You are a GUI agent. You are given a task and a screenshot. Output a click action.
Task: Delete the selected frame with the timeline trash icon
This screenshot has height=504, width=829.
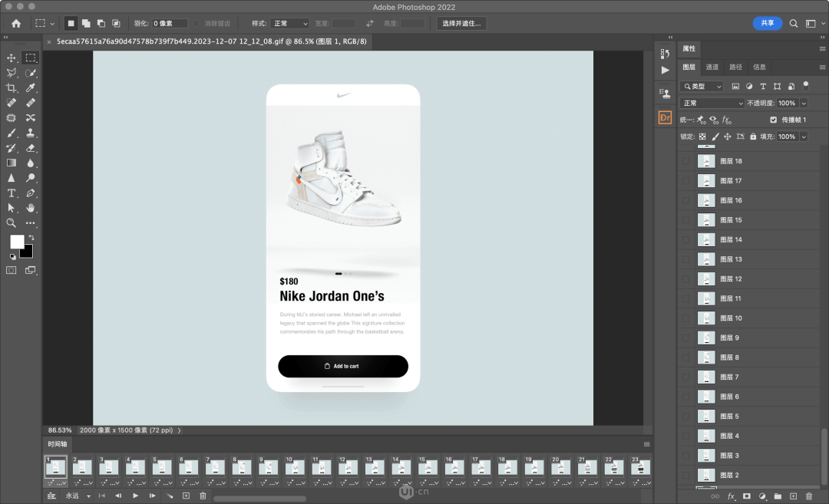pos(203,496)
